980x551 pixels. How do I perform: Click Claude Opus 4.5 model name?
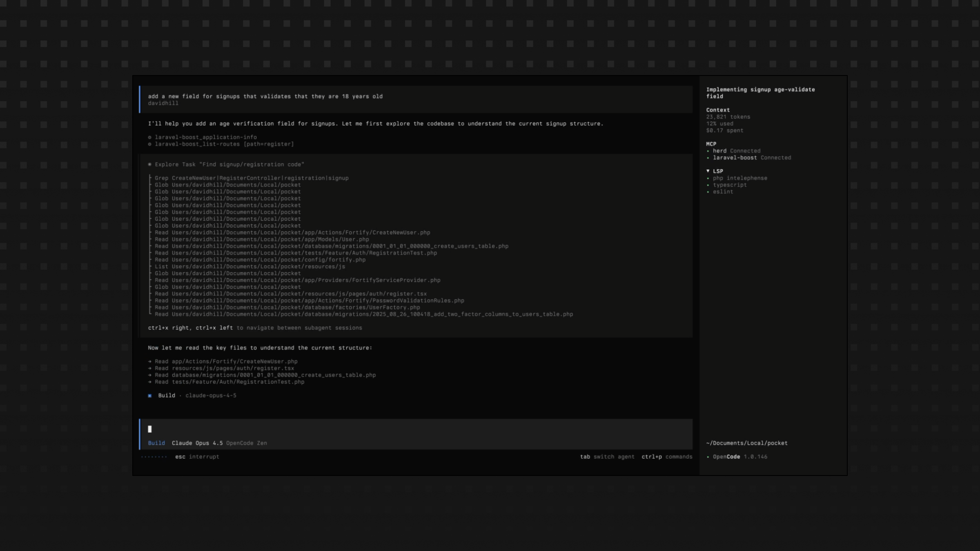pyautogui.click(x=197, y=443)
